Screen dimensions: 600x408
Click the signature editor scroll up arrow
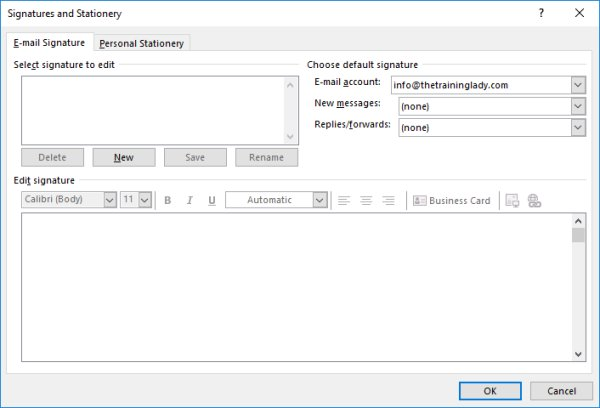[x=579, y=221]
